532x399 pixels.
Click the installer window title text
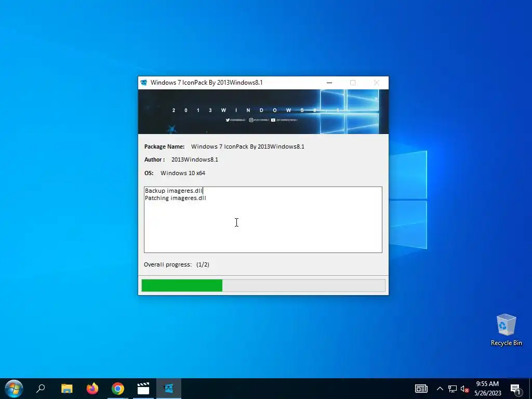[x=207, y=83]
